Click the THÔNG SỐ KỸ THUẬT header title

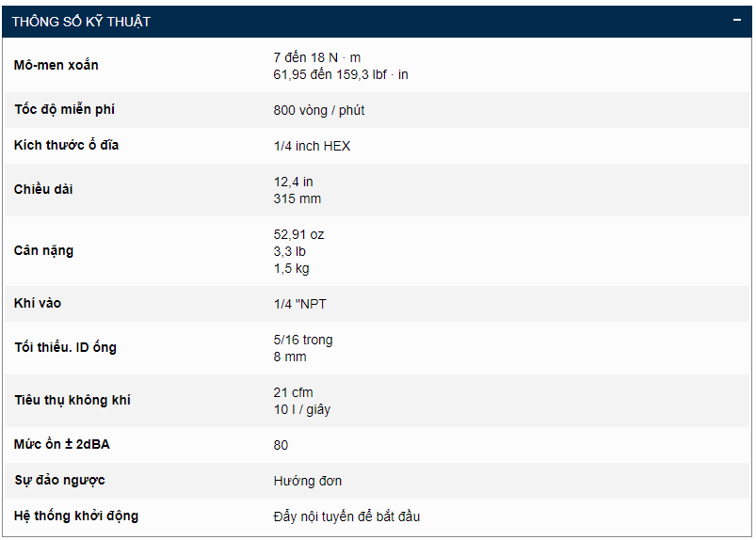pyautogui.click(x=81, y=21)
